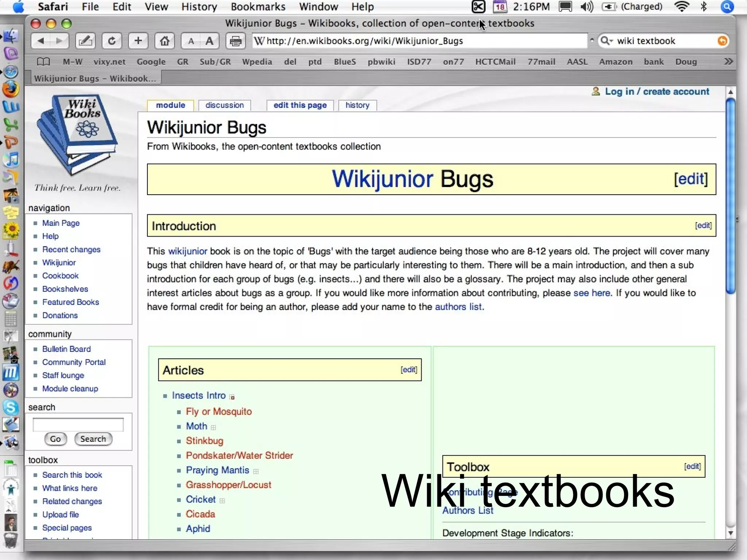Add bookmark with the plus icon
747x560 pixels.
point(138,41)
